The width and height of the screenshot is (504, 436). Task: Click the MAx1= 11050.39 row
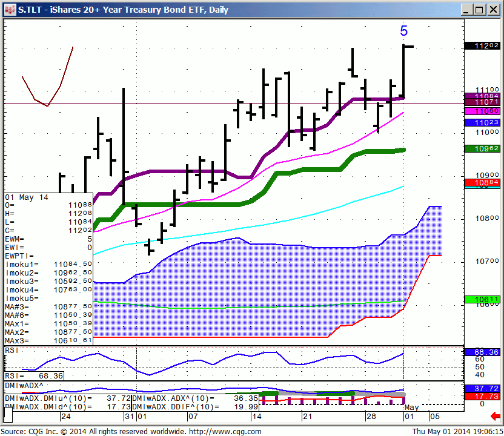tap(48, 323)
